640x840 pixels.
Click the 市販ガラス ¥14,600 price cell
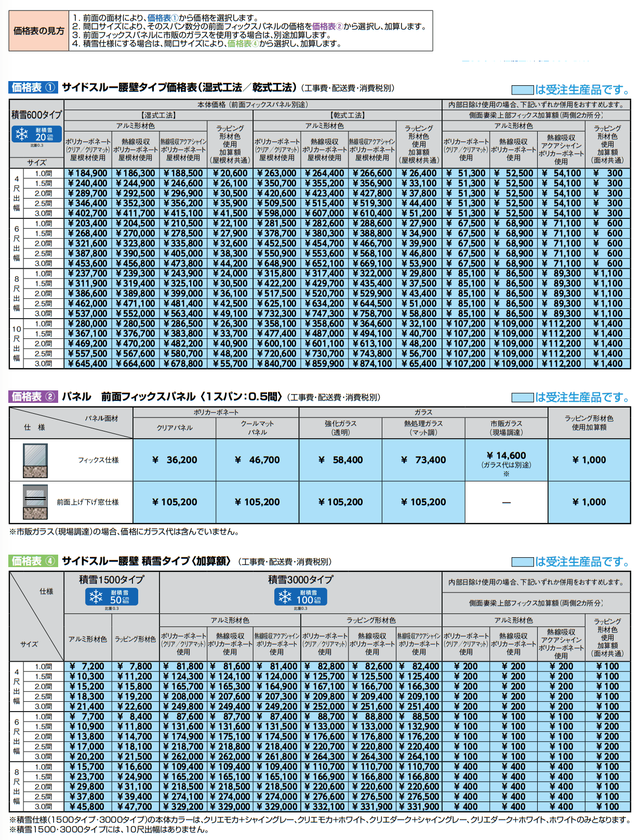506,460
